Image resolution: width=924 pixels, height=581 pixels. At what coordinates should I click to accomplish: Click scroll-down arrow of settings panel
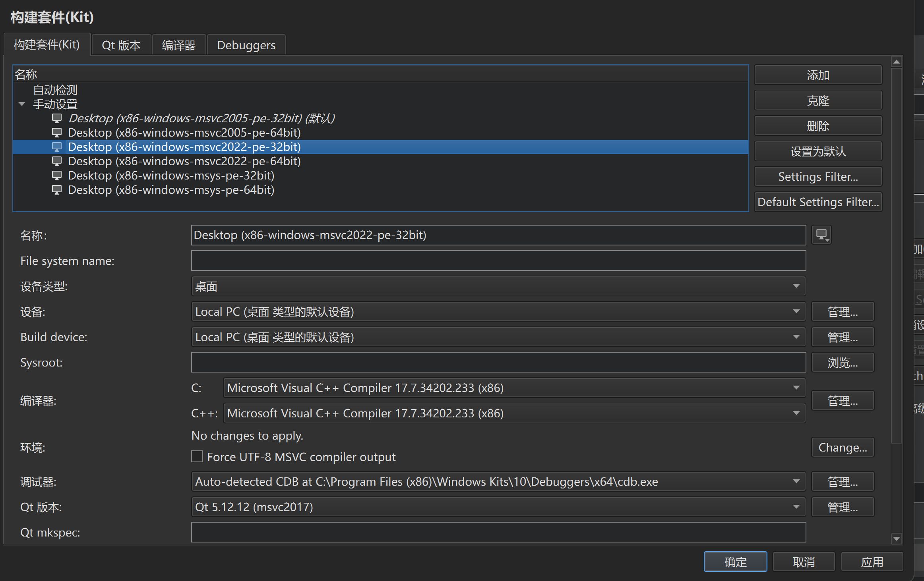896,539
